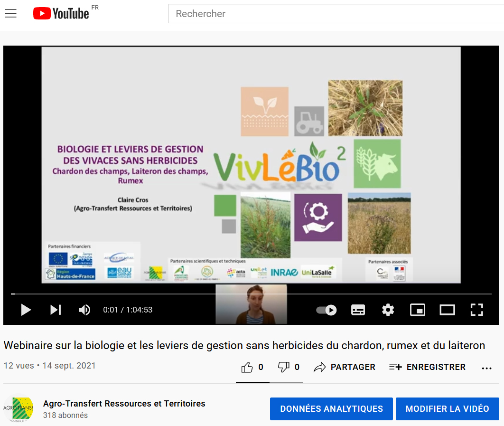Open the hamburger guide menu
504x426 pixels.
10,13
